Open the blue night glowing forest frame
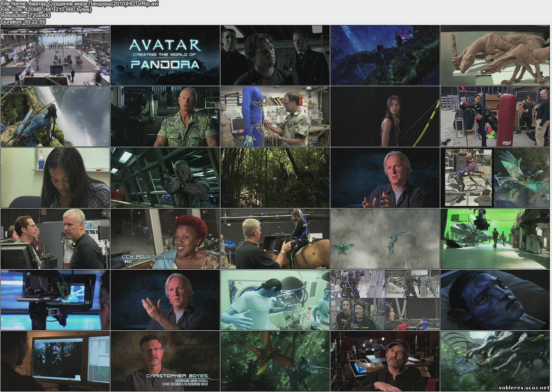 (x=385, y=55)
